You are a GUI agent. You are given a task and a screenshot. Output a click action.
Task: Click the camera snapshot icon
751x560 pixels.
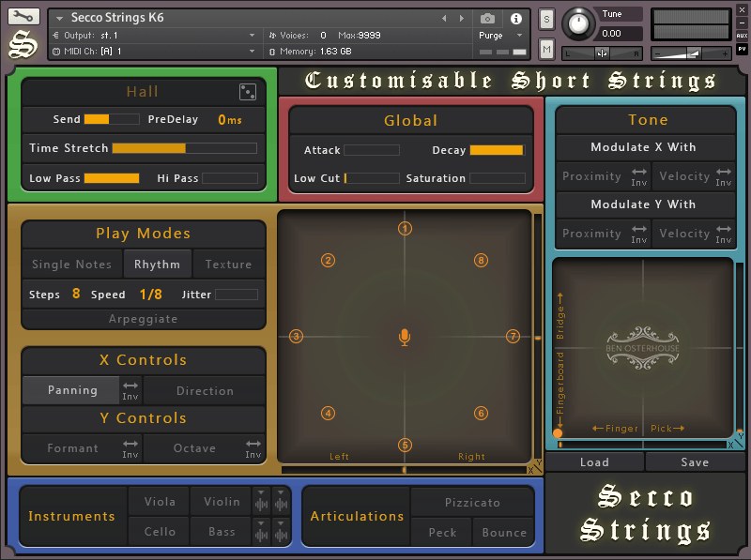[487, 18]
